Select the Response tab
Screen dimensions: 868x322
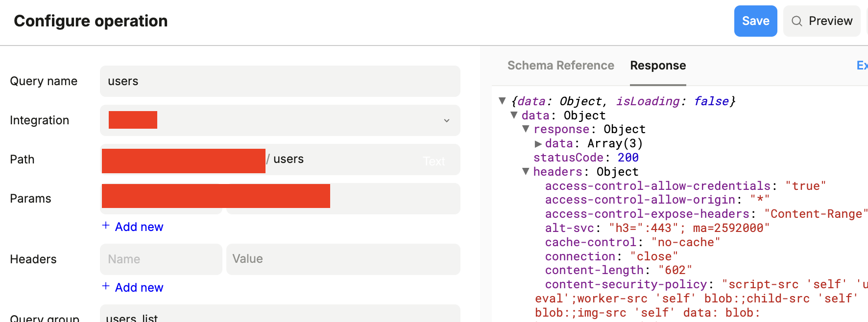pos(657,66)
